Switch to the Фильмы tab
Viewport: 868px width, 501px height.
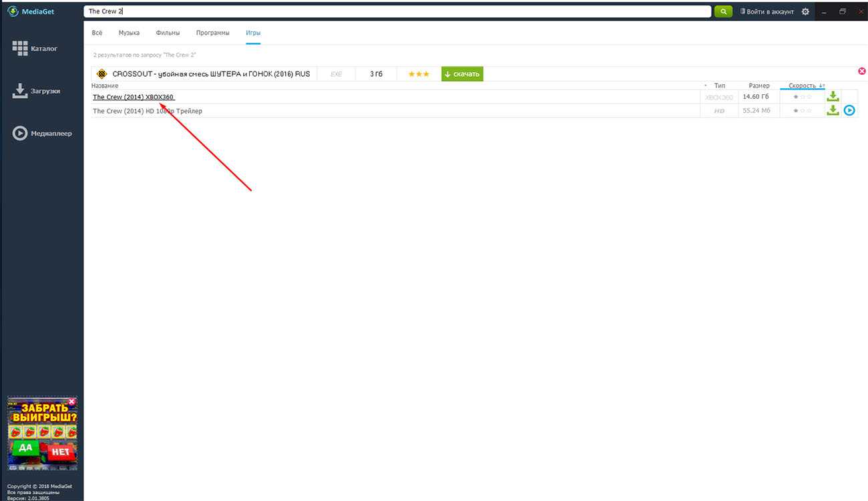point(168,33)
